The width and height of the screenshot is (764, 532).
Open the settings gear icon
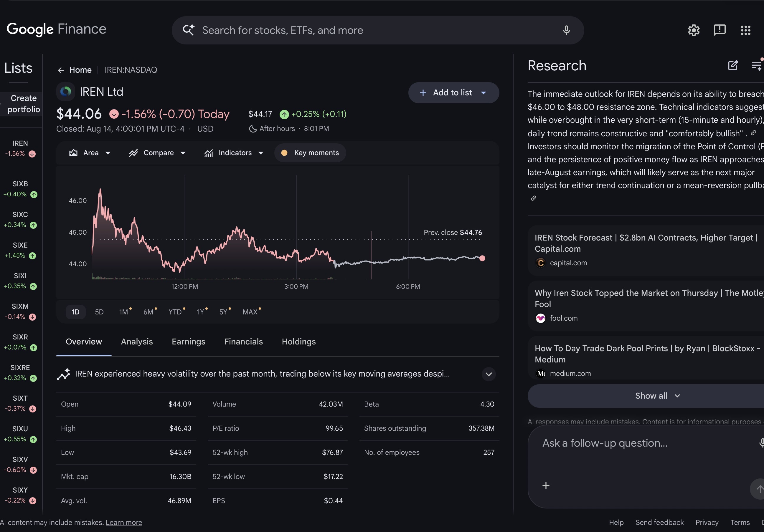(694, 30)
